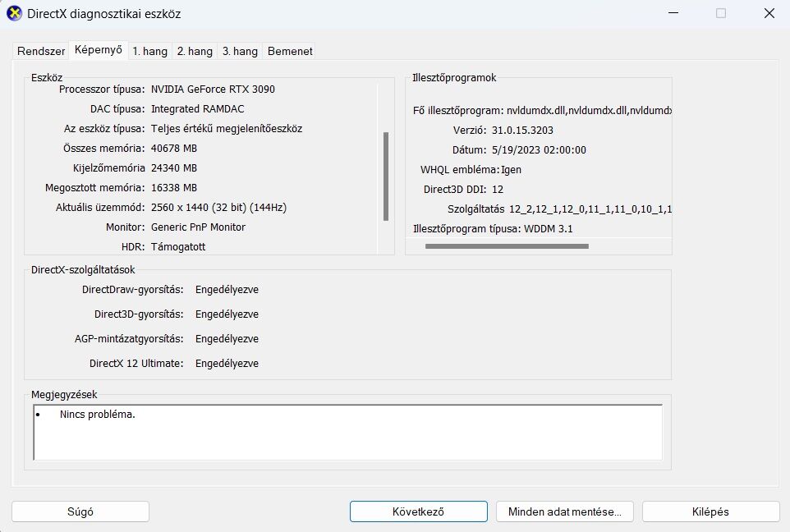Click the DirectX diagnostic tool title icon
Image resolution: width=790 pixels, height=532 pixels.
[14, 13]
